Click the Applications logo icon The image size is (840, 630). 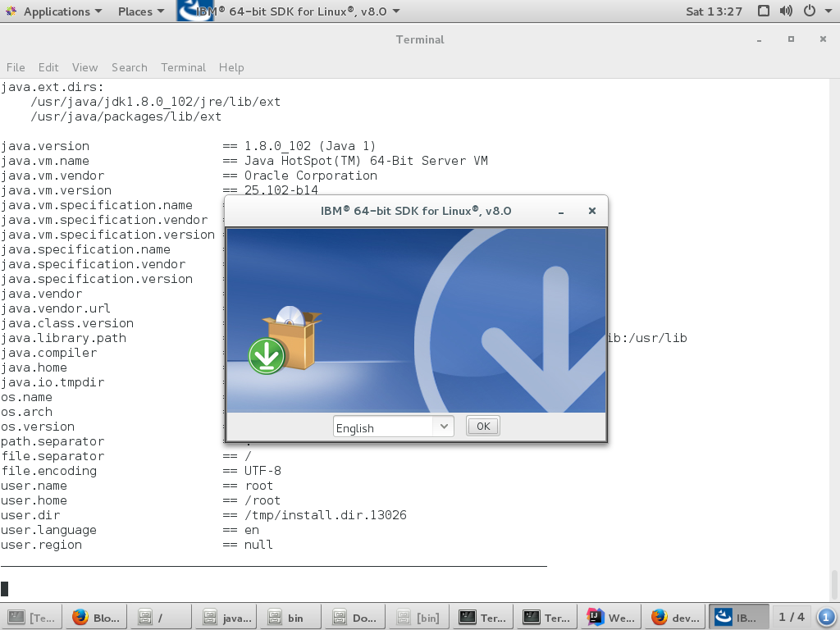[x=11, y=11]
